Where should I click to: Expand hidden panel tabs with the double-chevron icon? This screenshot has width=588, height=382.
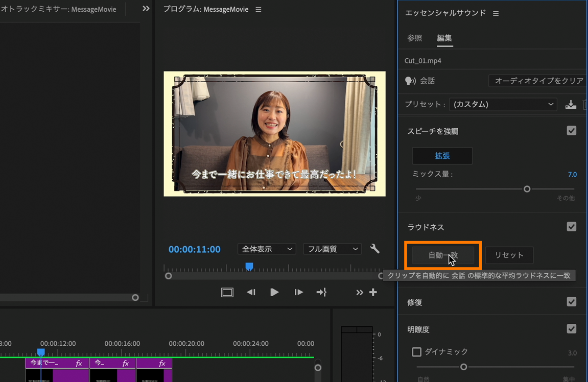[146, 9]
